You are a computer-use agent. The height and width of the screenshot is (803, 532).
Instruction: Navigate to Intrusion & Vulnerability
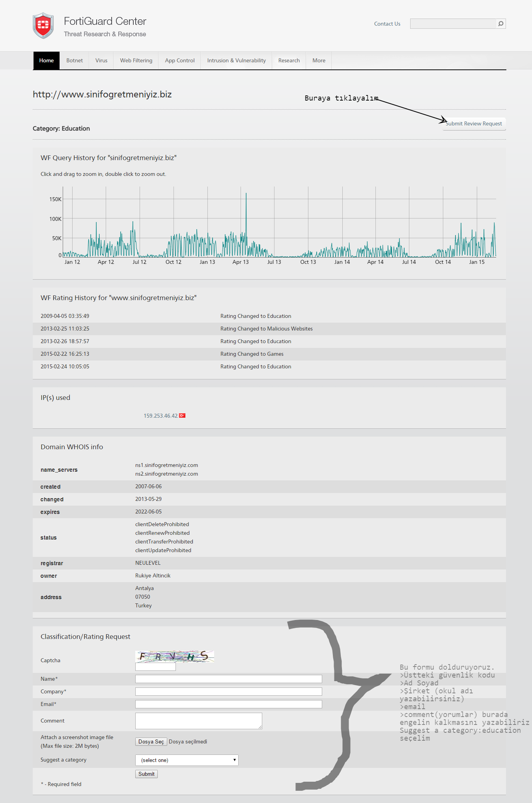point(236,60)
